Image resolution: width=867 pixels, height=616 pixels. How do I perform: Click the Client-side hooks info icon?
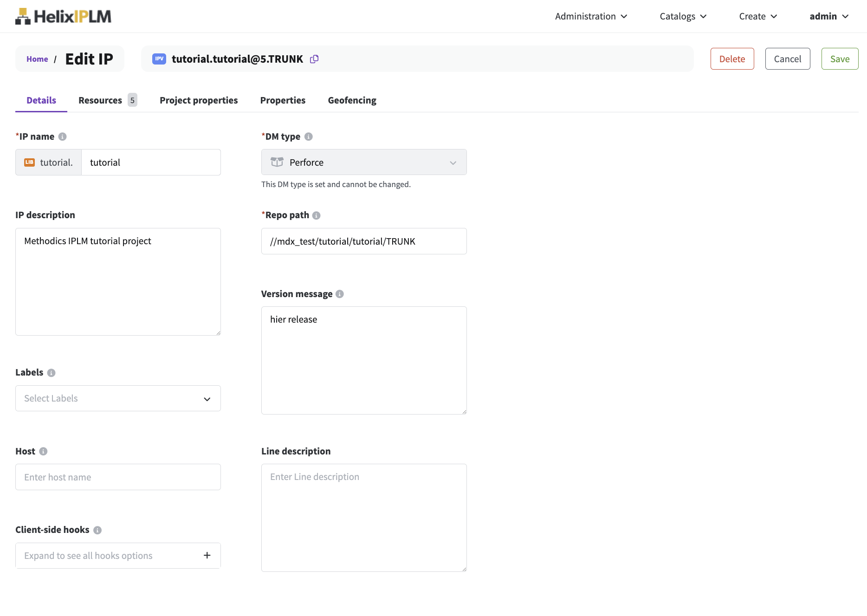click(97, 530)
